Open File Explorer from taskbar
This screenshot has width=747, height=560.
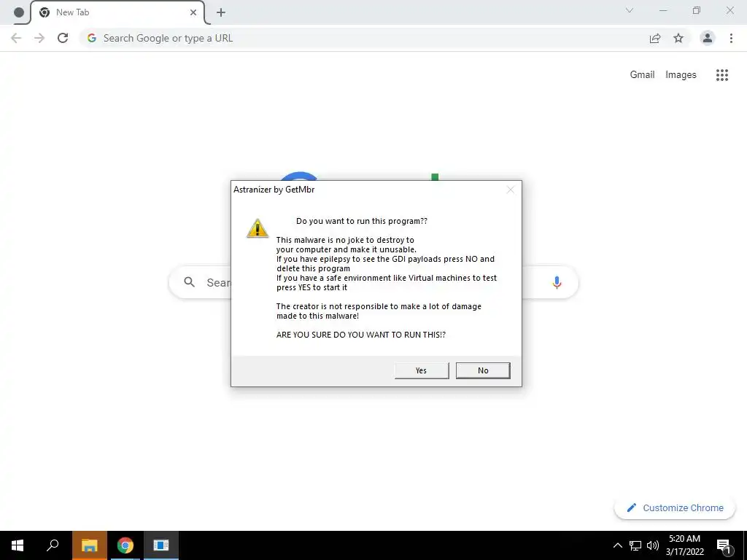[90, 545]
